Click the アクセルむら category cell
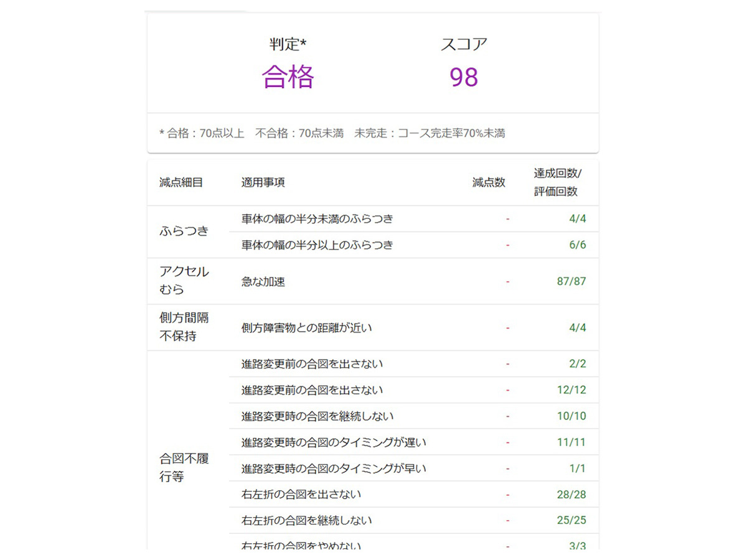This screenshot has height=560, width=747. (x=184, y=281)
